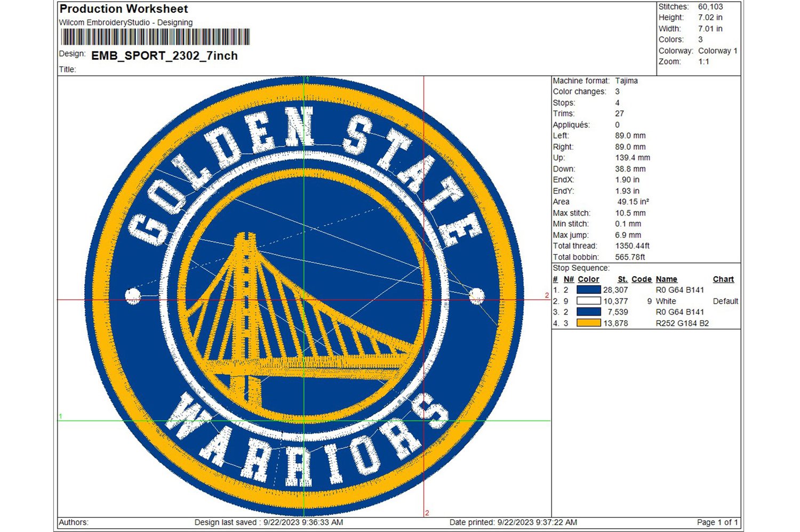
Task: Click the Machine format value Tajima
Action: pyautogui.click(x=626, y=81)
